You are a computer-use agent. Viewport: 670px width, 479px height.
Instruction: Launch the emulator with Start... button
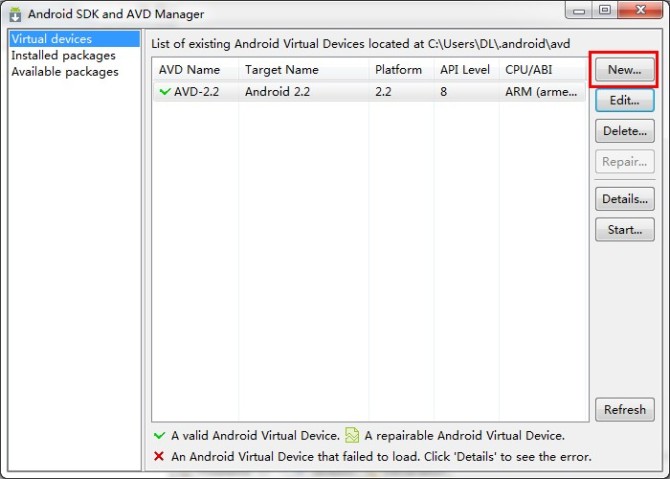tap(624, 229)
